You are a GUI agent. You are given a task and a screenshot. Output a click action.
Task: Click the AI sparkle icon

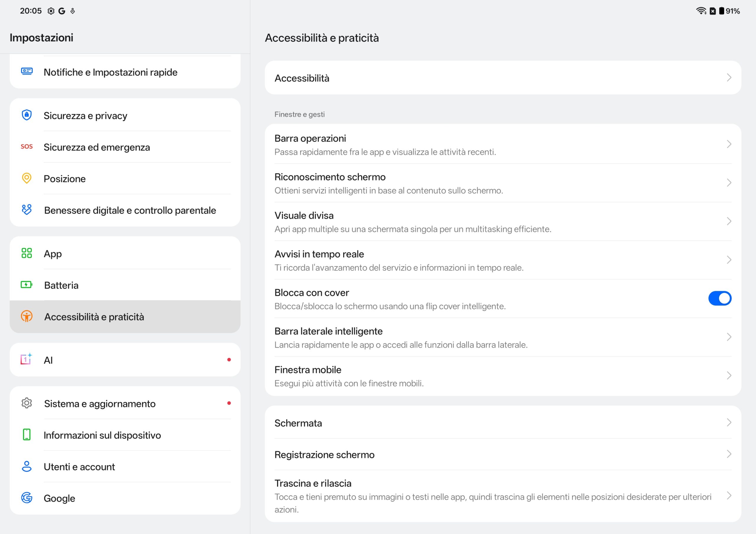pos(26,359)
